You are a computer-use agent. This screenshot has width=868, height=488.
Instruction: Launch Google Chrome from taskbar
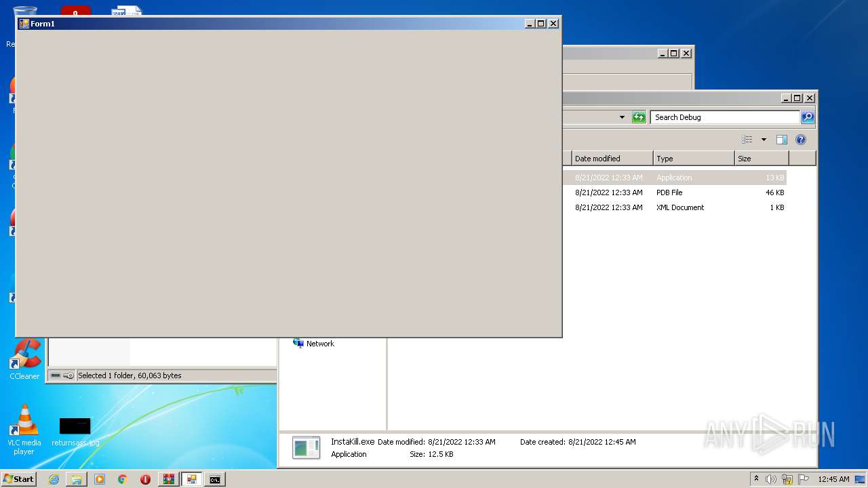(123, 479)
